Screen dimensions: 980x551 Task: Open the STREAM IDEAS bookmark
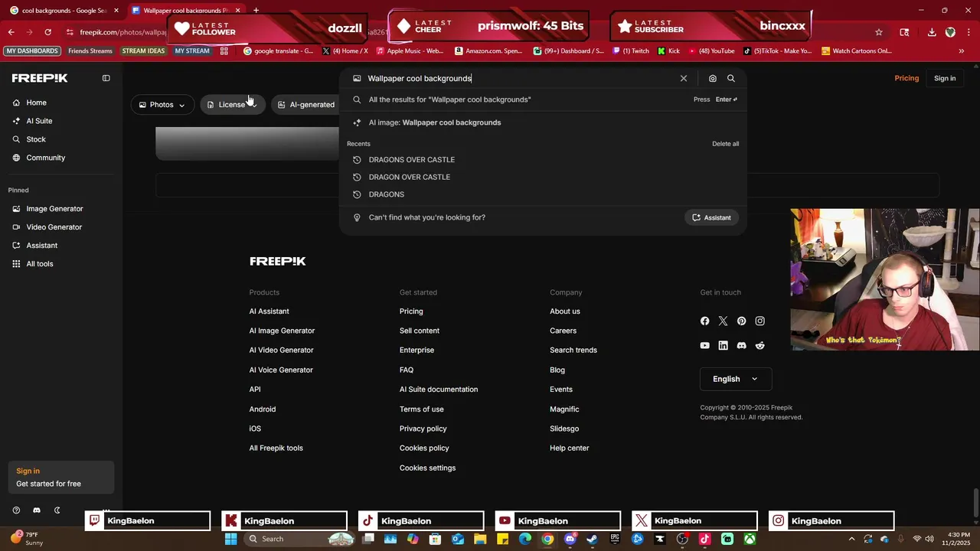[143, 51]
